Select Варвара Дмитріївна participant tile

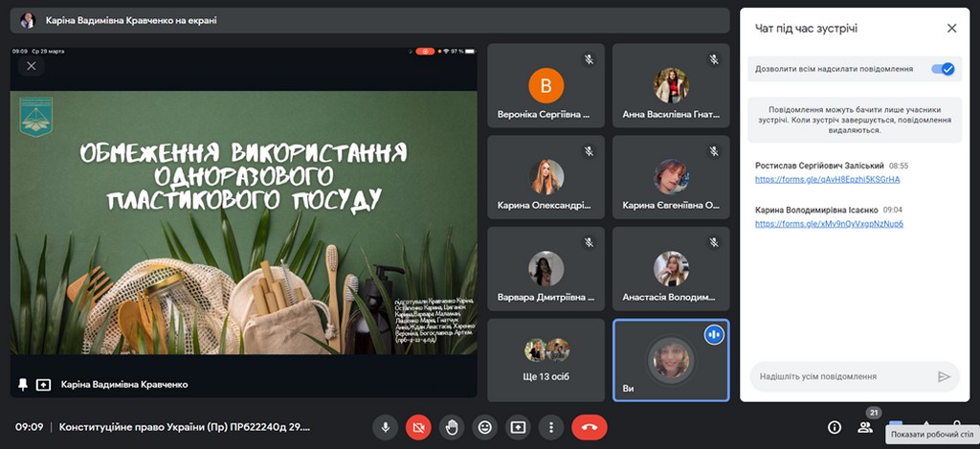[546, 272]
